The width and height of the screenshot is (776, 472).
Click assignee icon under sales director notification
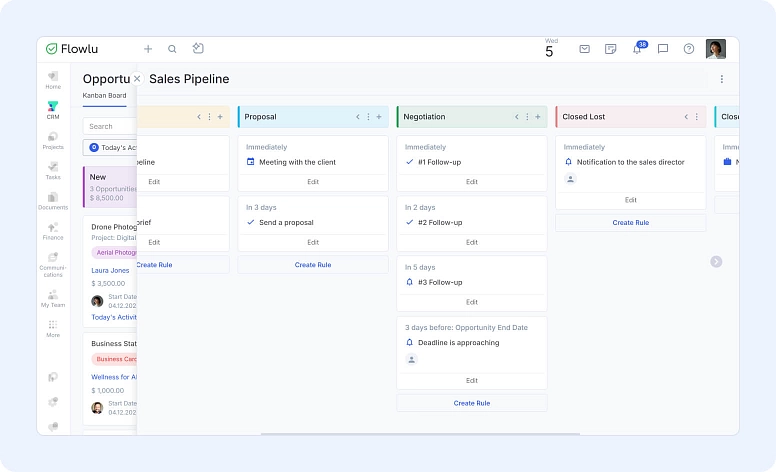(x=570, y=179)
